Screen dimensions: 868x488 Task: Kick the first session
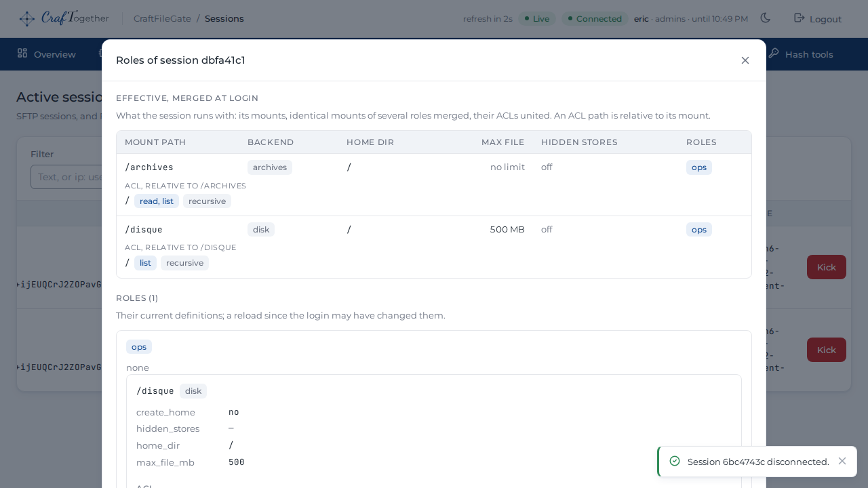[x=827, y=267]
